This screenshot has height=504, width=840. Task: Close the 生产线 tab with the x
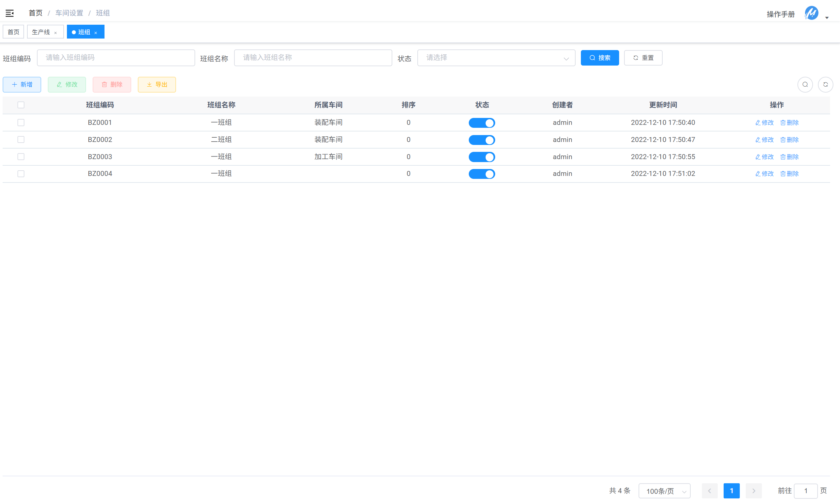click(55, 33)
